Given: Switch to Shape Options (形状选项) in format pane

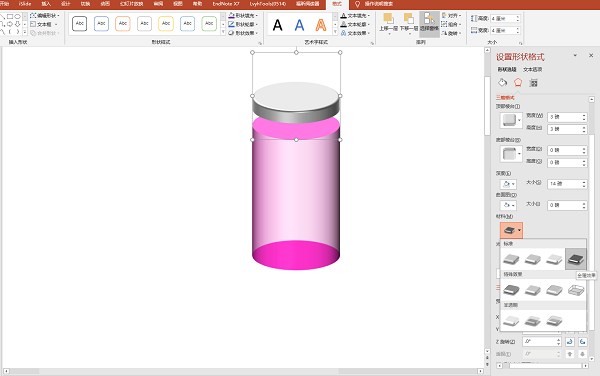Looking at the screenshot, I should (507, 69).
